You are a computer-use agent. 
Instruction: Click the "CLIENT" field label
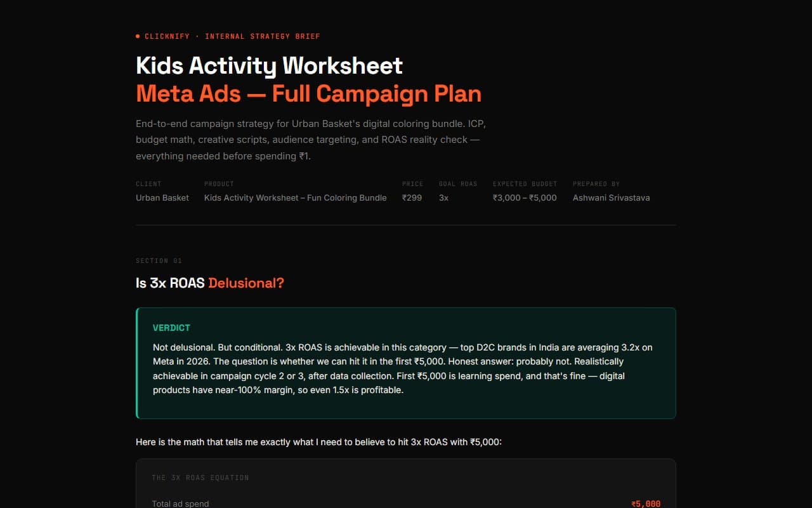click(x=148, y=184)
